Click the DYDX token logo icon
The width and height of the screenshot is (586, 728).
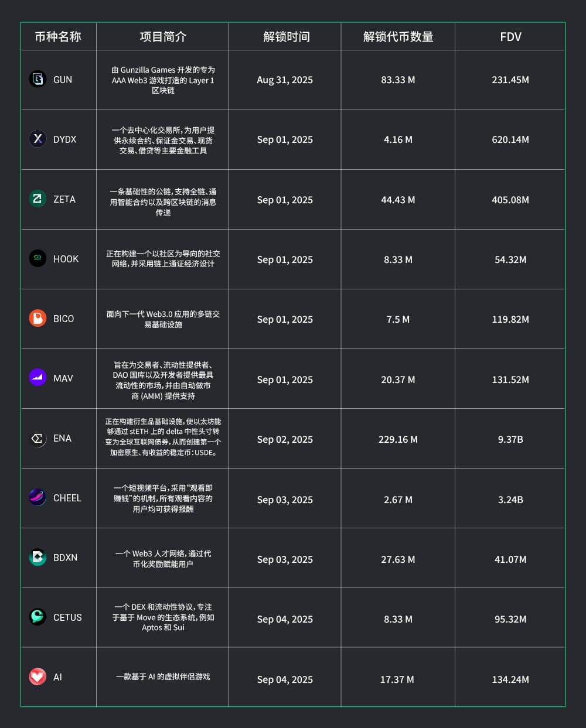(38, 139)
